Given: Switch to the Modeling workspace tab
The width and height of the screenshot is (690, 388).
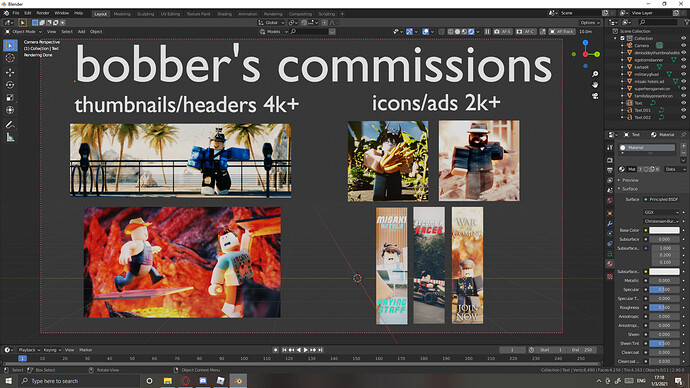Looking at the screenshot, I should coord(122,14).
